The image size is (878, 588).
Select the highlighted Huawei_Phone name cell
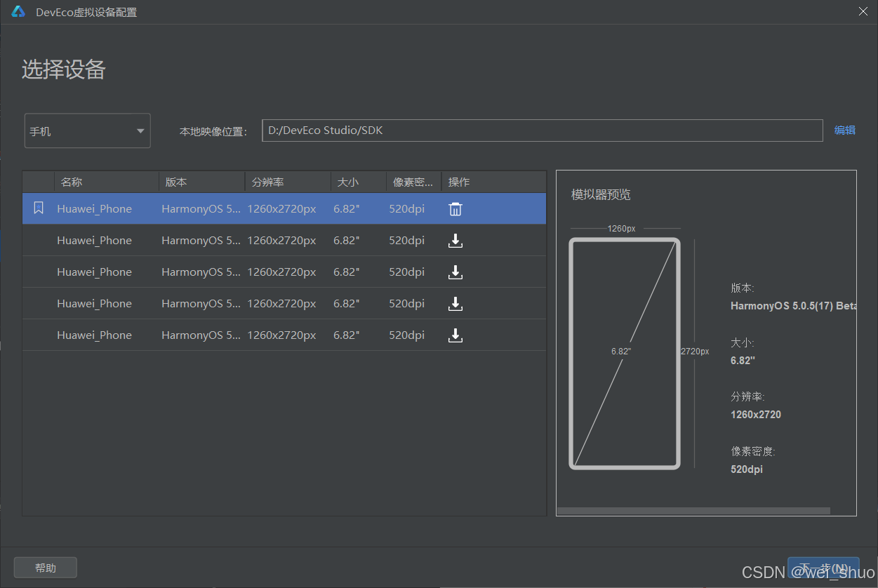coord(94,209)
